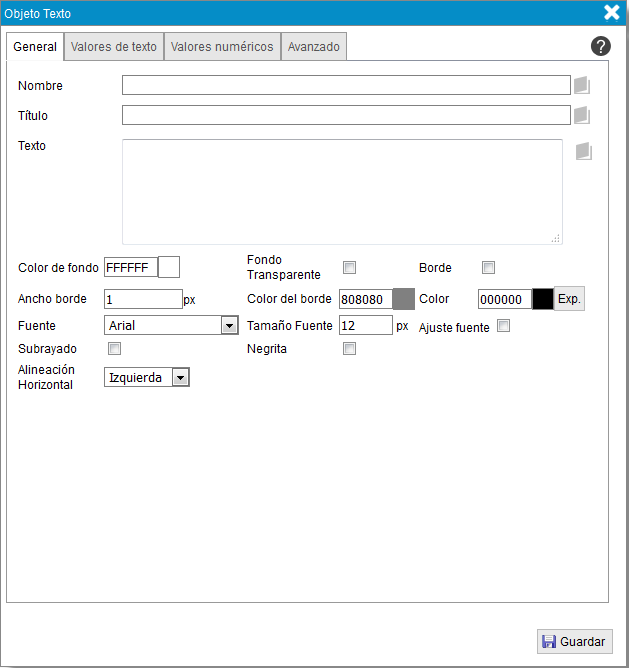Screen dimensions: 629x668
Task: Open the Valores numéricos tab
Action: coord(222,47)
